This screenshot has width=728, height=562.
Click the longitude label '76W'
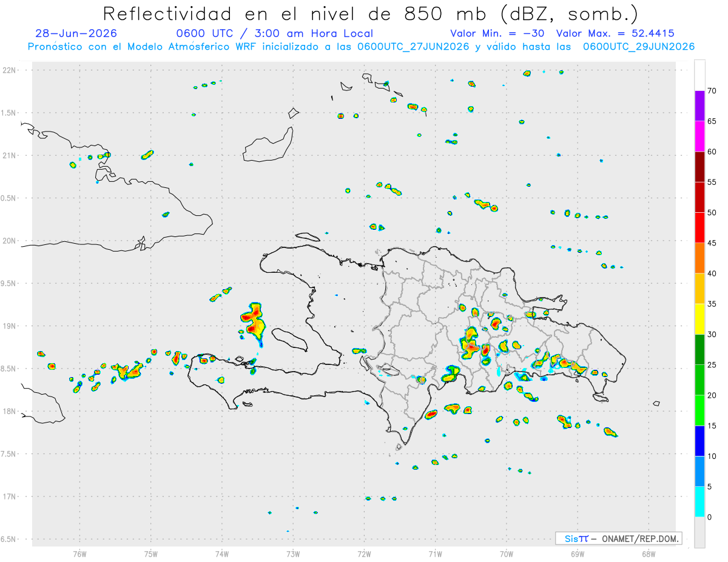point(79,554)
